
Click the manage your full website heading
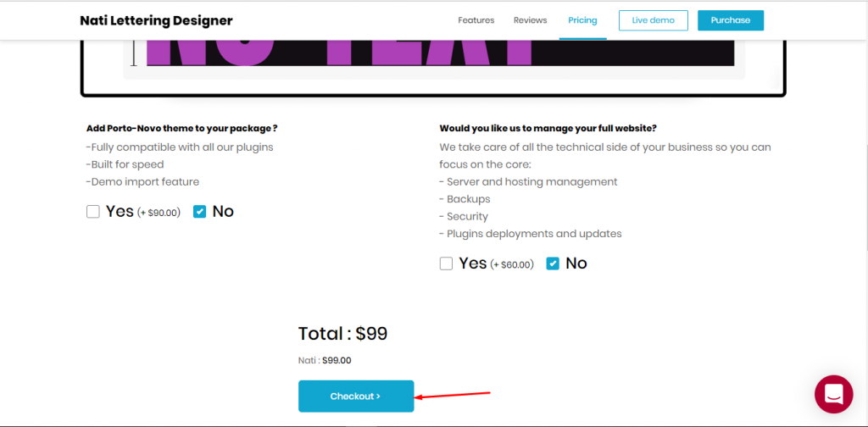(548, 128)
